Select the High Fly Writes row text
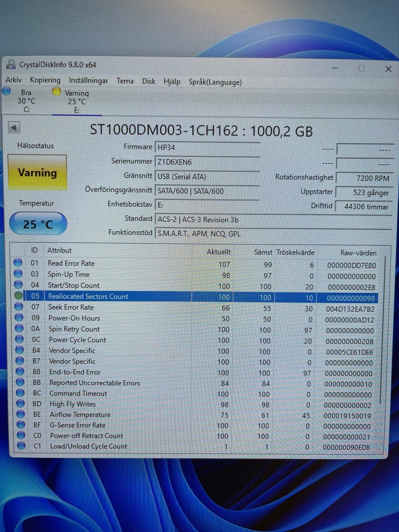This screenshot has width=399, height=532. pyautogui.click(x=73, y=404)
